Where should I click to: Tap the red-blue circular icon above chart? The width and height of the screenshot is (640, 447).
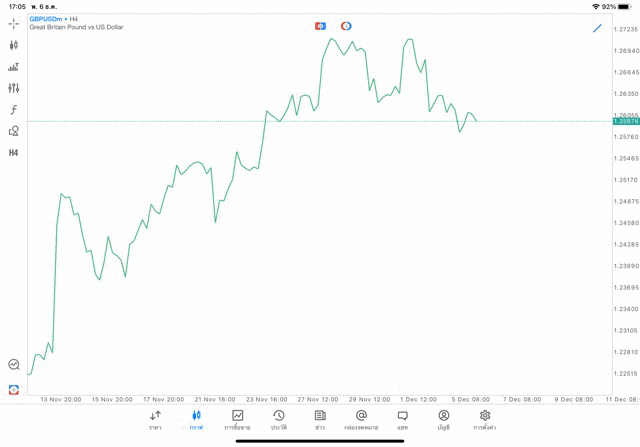click(x=346, y=26)
